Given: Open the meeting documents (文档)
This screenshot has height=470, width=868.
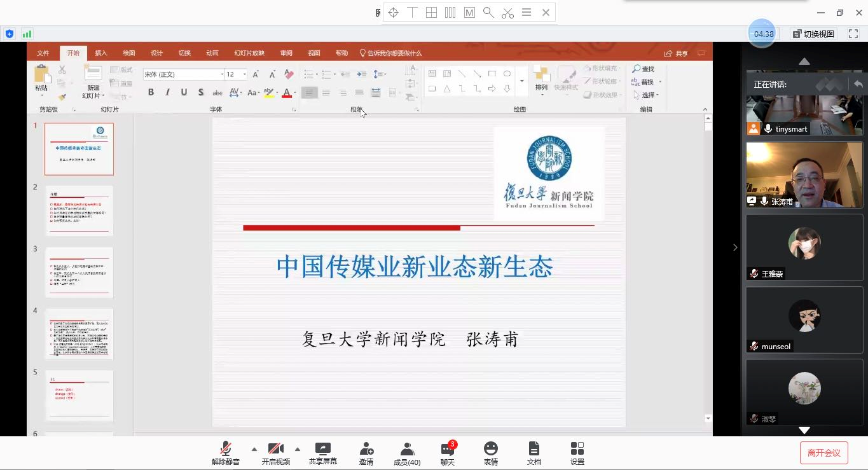Looking at the screenshot, I should tap(534, 453).
